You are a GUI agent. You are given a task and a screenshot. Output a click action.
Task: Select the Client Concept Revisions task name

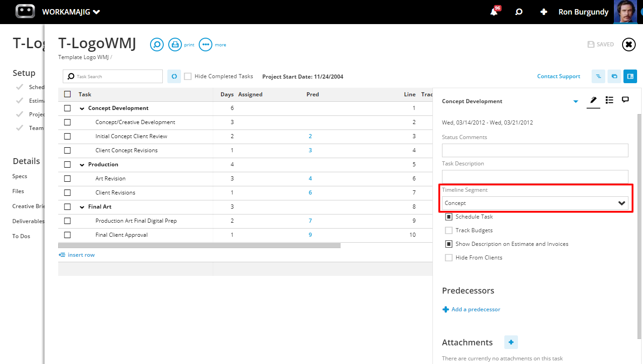click(126, 150)
